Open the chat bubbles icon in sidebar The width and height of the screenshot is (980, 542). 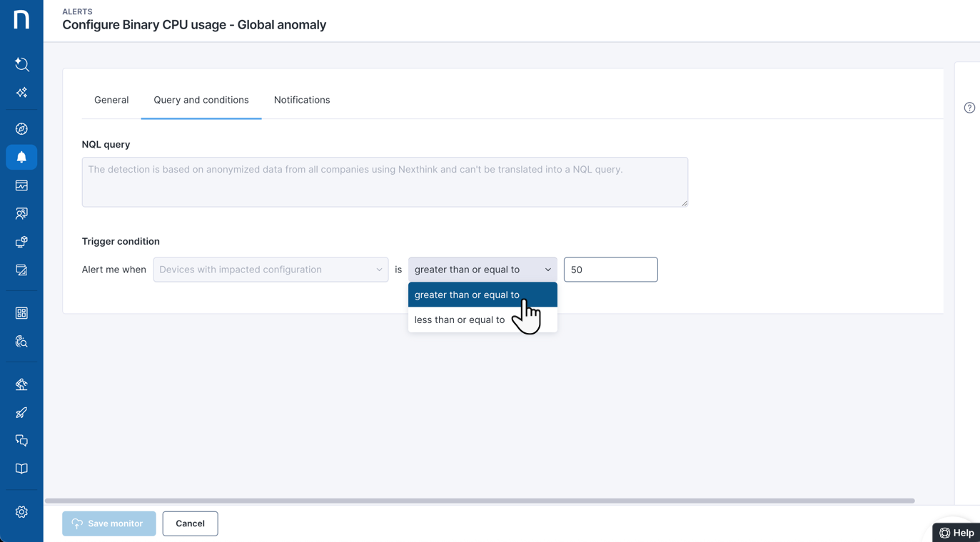point(21,441)
